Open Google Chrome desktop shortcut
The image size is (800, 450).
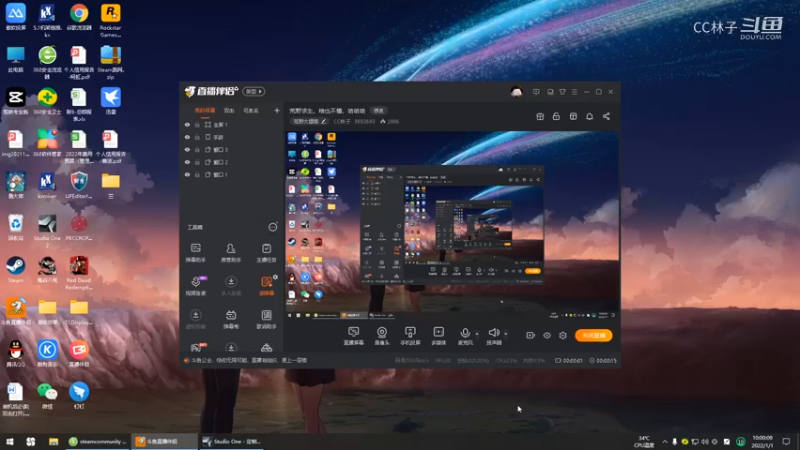[x=79, y=17]
